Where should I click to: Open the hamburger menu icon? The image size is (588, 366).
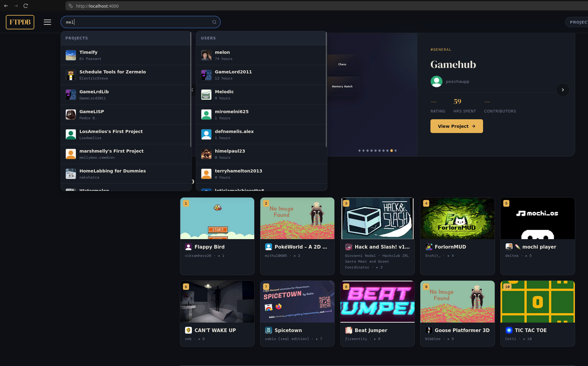[x=47, y=22]
